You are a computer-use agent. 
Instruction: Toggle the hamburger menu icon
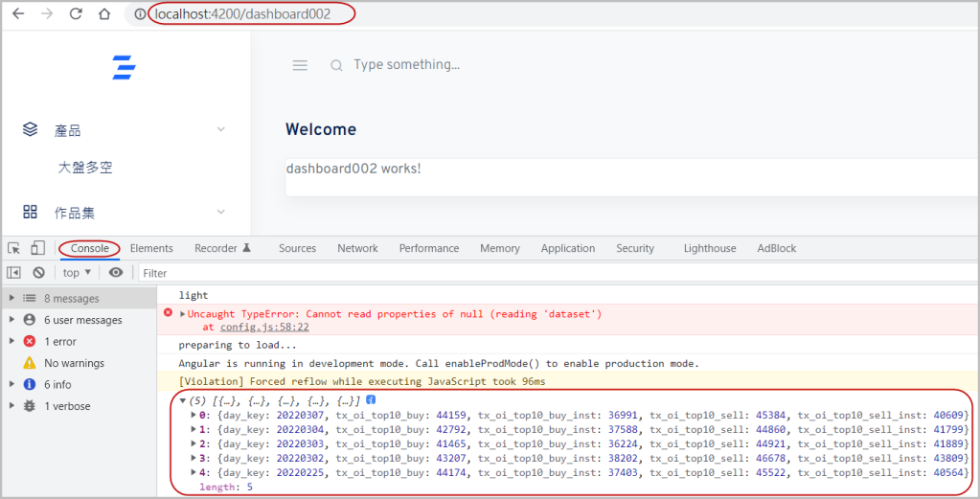click(300, 65)
